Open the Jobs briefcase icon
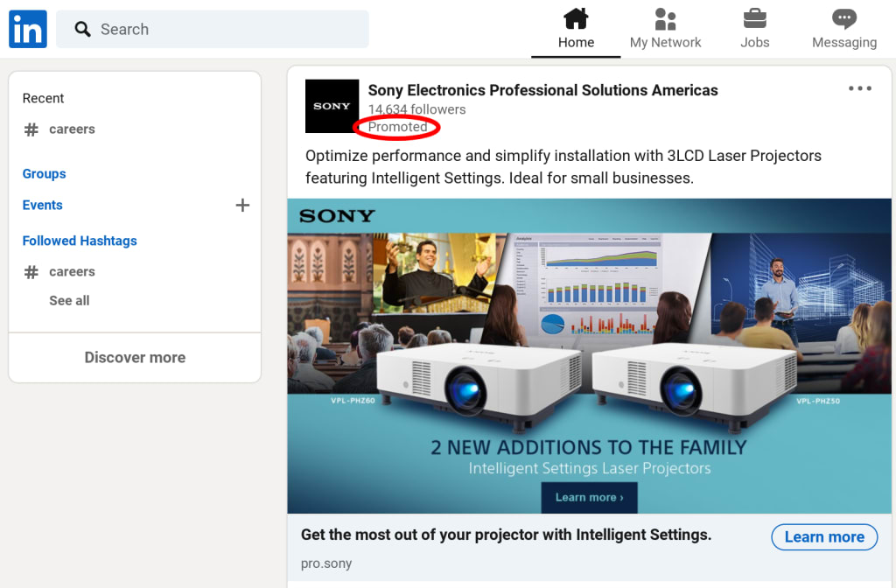Image resolution: width=896 pixels, height=588 pixels. pos(755,19)
